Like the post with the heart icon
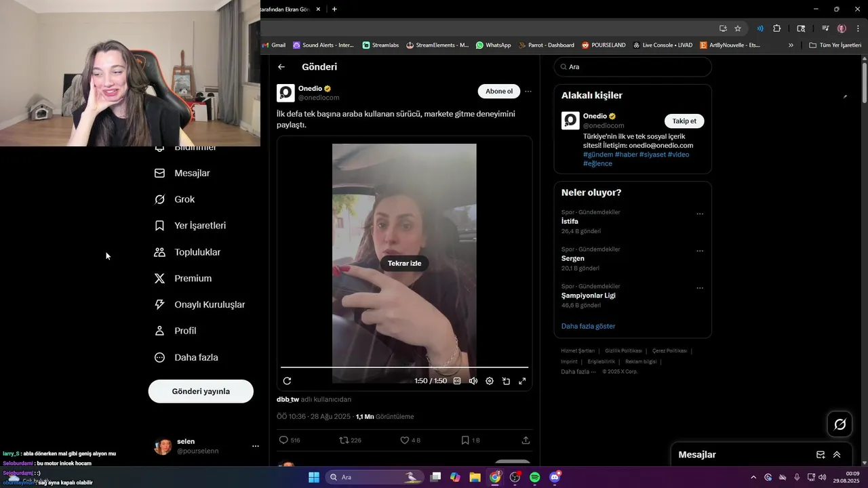 pos(404,440)
